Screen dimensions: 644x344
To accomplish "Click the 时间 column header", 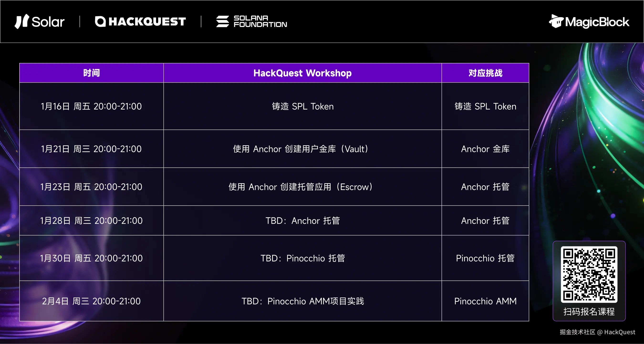I will (x=92, y=73).
